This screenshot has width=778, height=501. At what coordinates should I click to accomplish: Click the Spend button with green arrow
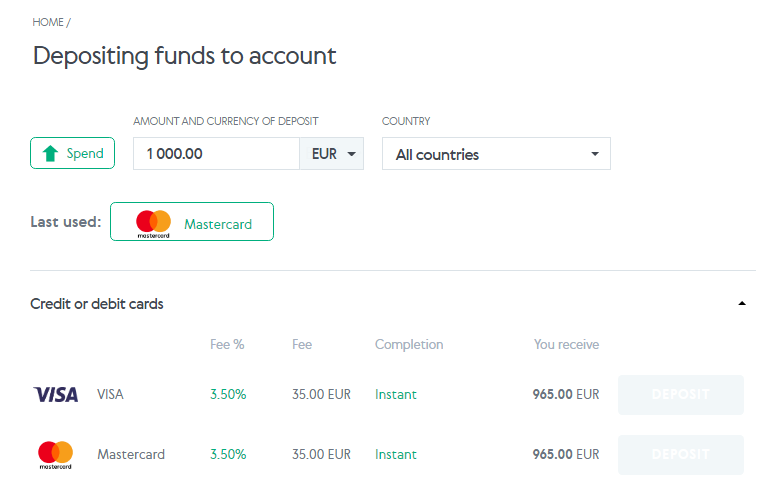click(72, 153)
